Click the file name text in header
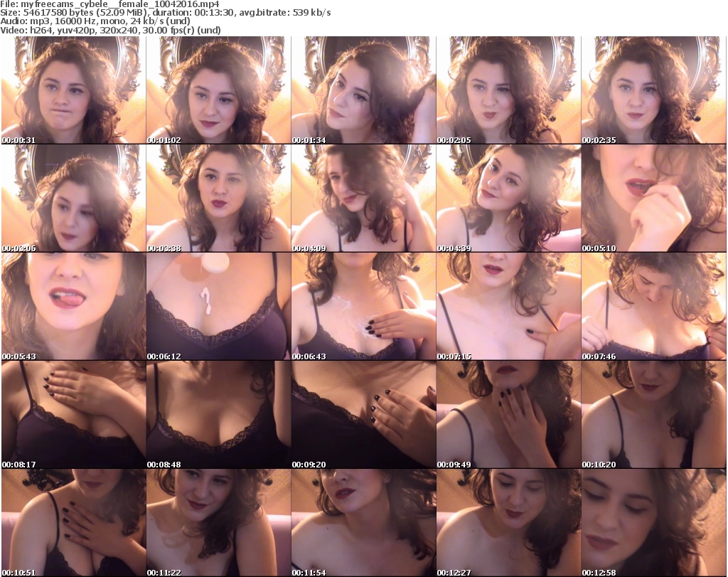 114,4
